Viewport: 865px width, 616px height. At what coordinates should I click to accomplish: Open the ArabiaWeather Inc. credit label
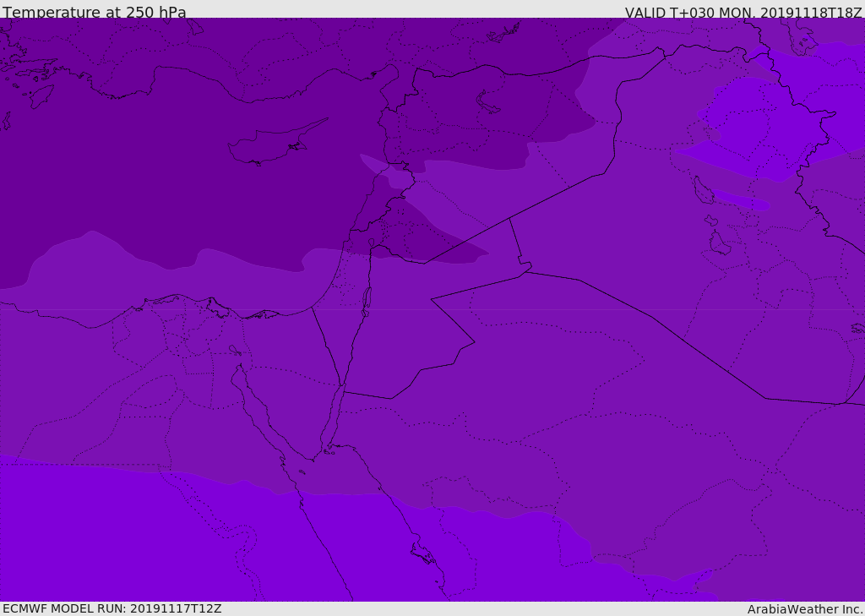click(x=805, y=609)
